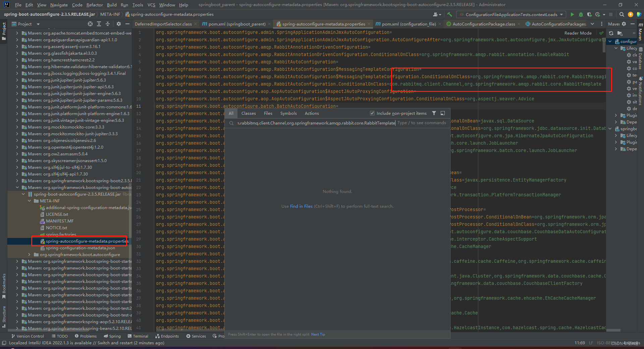Select MANIFEST.MF file in tree
The width and height of the screenshot is (644, 349).
pos(57,221)
